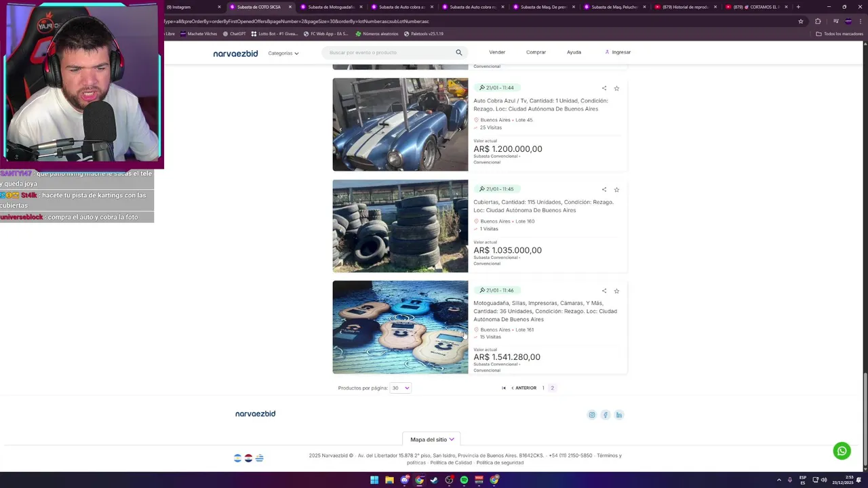This screenshot has width=868, height=488.
Task: Share the Motoguadaña lot 161
Action: 604,291
